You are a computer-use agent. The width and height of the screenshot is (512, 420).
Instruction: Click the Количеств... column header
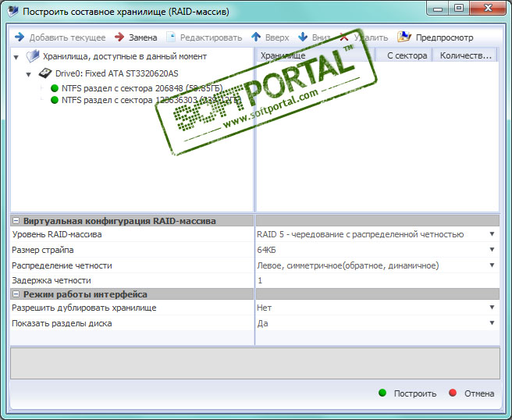465,55
